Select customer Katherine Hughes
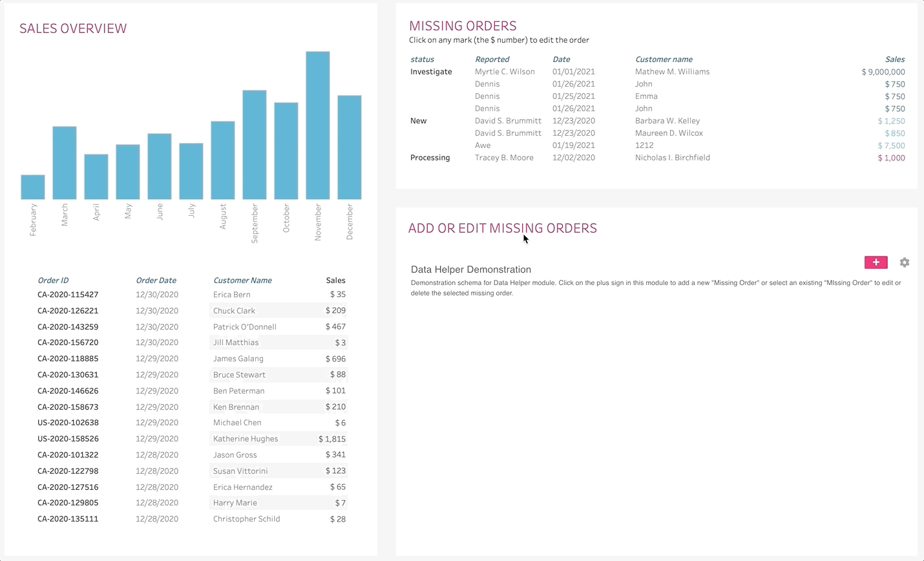924x561 pixels. 246,439
